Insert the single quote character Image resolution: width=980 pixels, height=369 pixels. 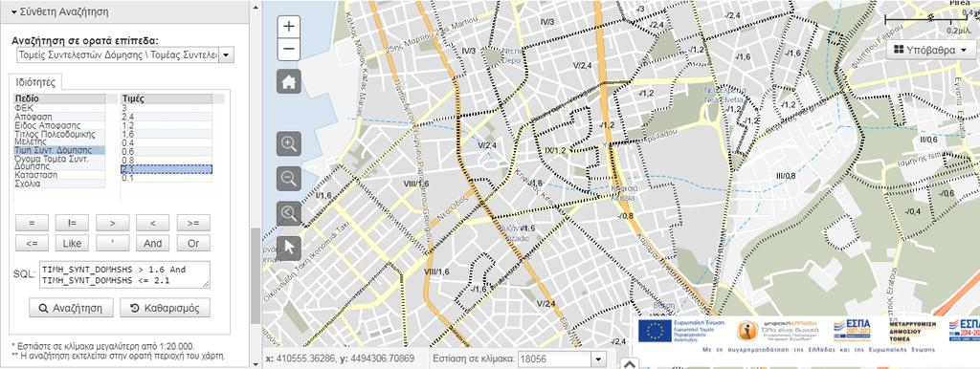(113, 243)
